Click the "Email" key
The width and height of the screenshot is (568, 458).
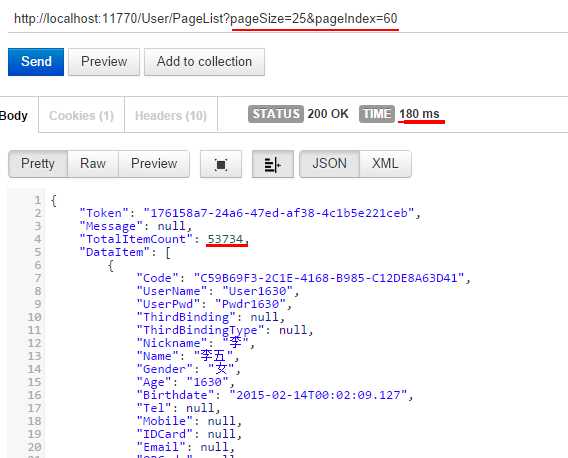pyautogui.click(x=161, y=447)
